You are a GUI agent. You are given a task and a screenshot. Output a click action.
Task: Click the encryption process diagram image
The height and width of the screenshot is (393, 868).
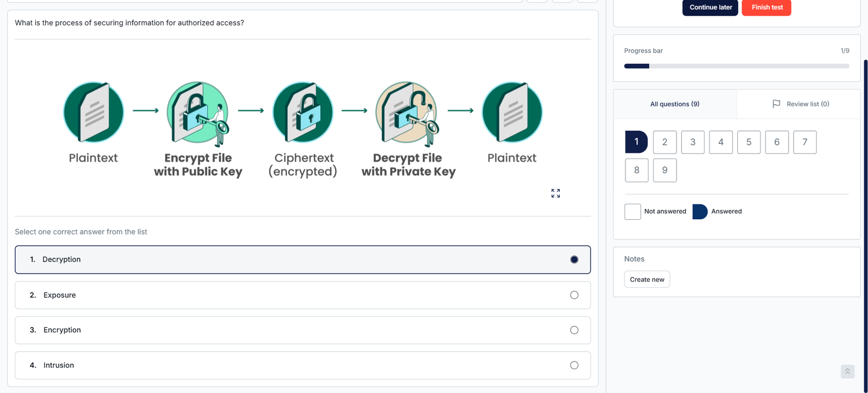[x=303, y=129]
